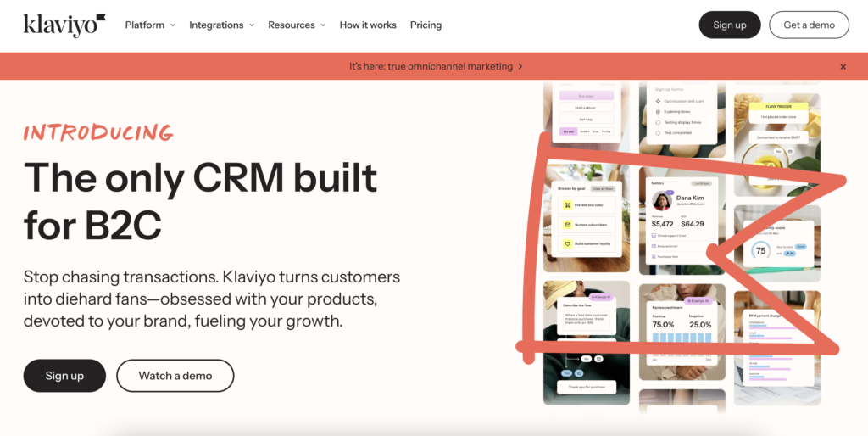The height and width of the screenshot is (436, 868).
Task: Click Dana Kim's profile avatar
Action: click(x=662, y=201)
